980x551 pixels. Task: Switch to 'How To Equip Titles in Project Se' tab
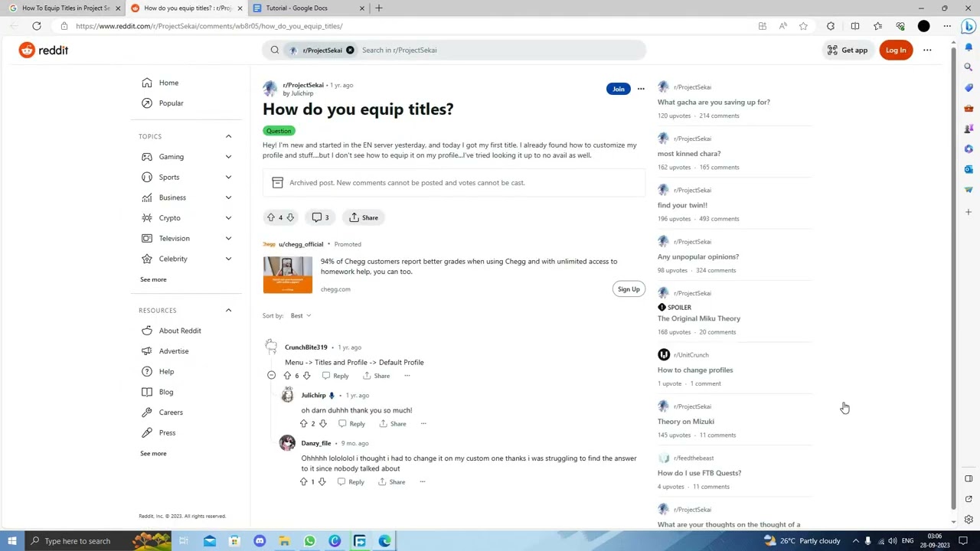[x=63, y=8]
